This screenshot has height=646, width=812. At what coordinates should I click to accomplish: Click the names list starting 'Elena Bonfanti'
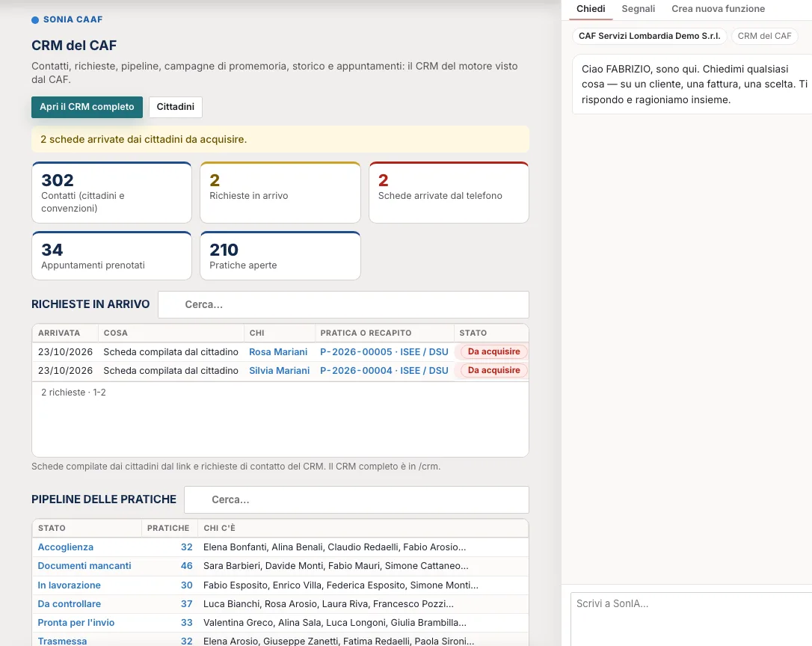[334, 547]
